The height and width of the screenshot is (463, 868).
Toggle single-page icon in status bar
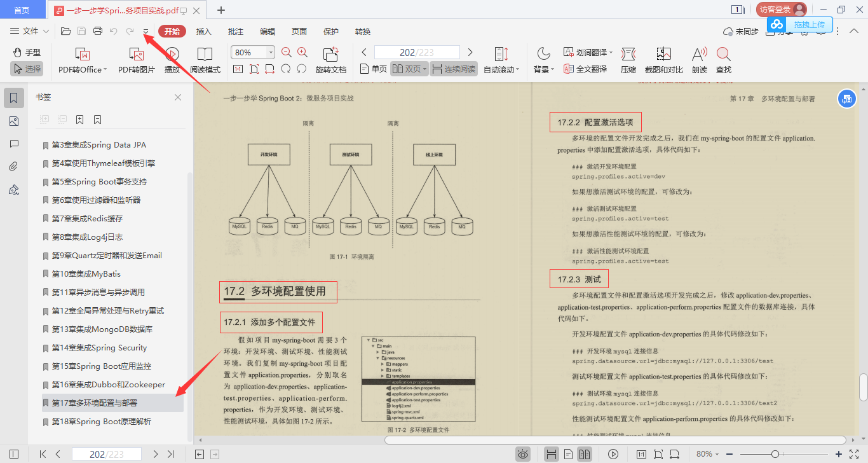pos(568,454)
